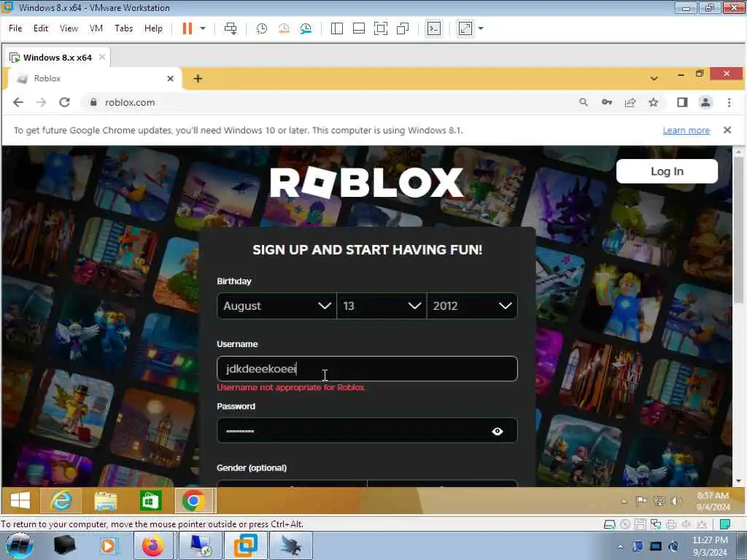This screenshot has height=560, width=747.
Task: Take a VM snapshot with the clock icon
Action: (262, 28)
